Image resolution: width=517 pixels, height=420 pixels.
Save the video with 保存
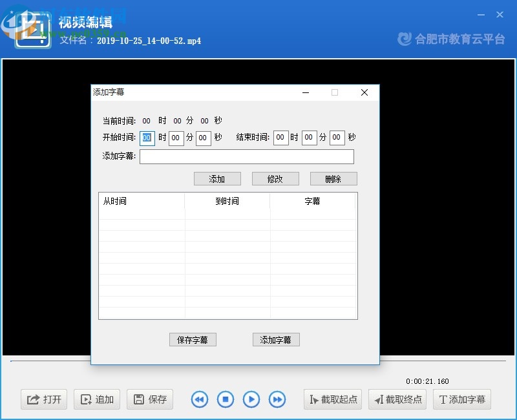[150, 399]
